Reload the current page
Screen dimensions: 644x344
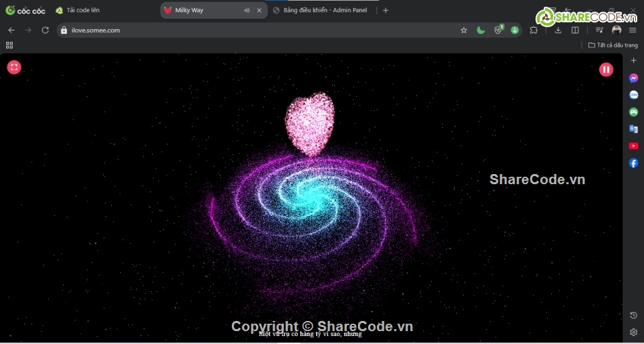[45, 30]
